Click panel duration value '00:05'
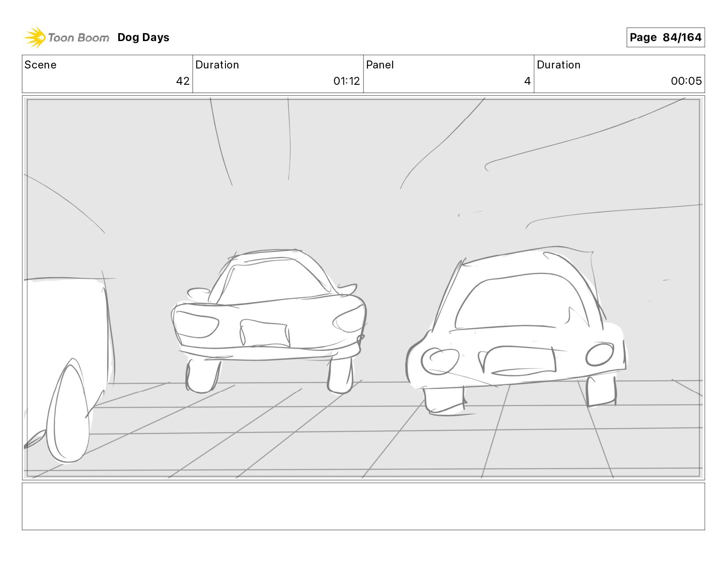This screenshot has height=563, width=728. click(686, 81)
